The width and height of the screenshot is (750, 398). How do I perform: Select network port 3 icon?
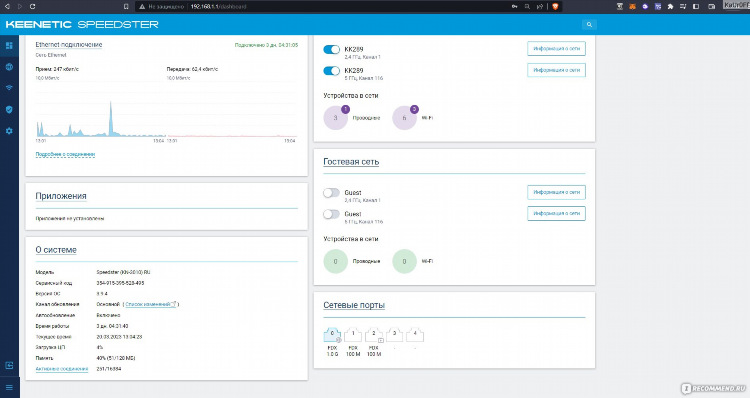pyautogui.click(x=395, y=335)
